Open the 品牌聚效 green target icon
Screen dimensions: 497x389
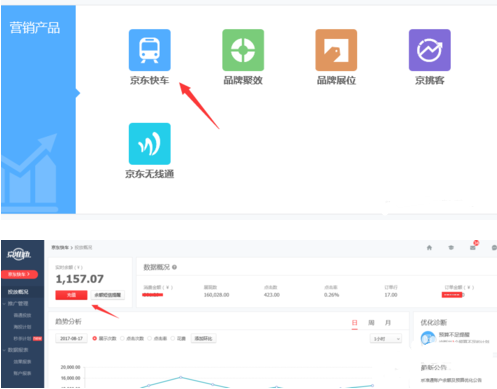point(243,50)
